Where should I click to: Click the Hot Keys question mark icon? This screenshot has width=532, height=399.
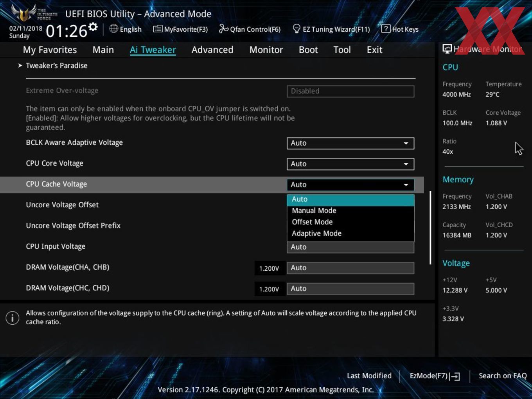coord(386,29)
